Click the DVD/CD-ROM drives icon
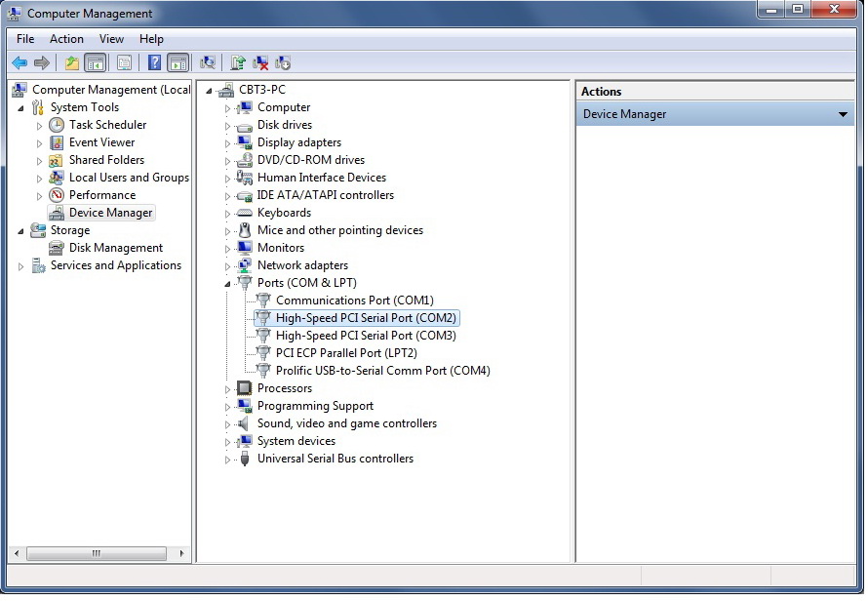 [x=244, y=160]
